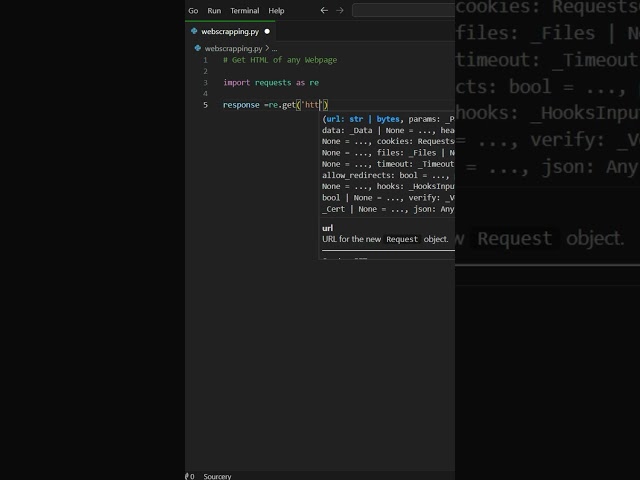Click the Python file icon in the tab
This screenshot has height=480, width=640.
click(194, 31)
